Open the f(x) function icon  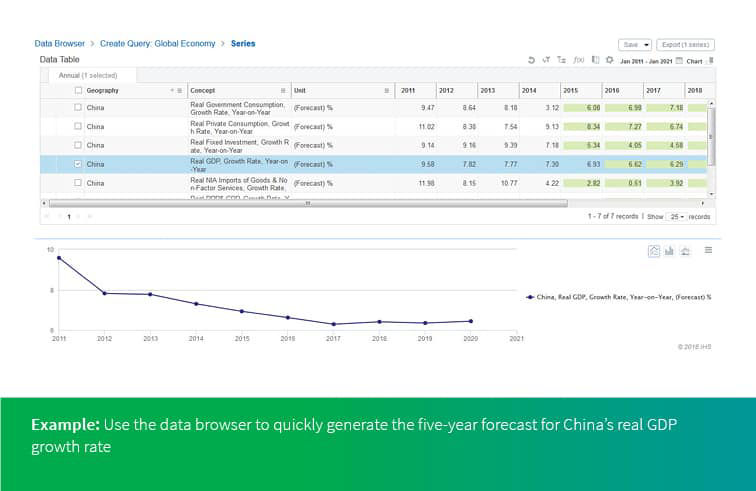(579, 60)
